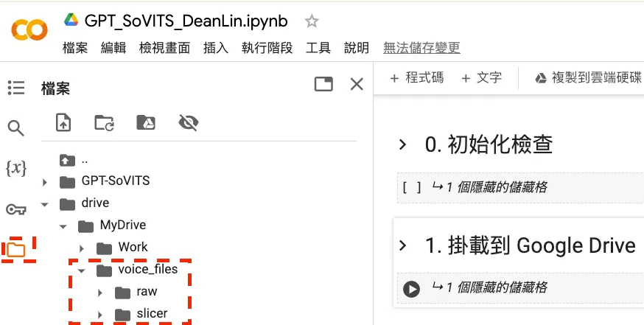Open hidden cells under 0. 初始化檢查
Image resolution: width=644 pixels, height=325 pixels.
pyautogui.click(x=489, y=188)
